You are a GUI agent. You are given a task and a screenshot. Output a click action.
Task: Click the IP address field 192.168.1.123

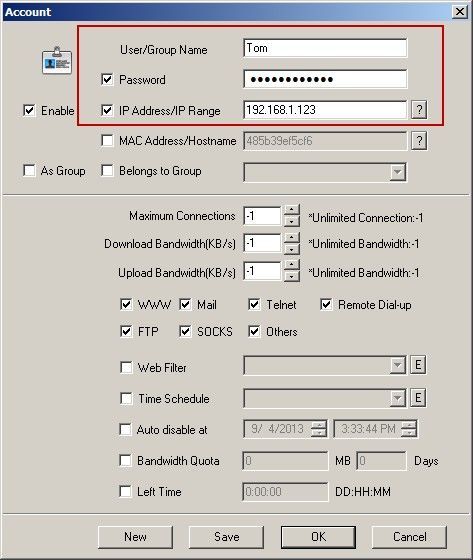pos(325,110)
